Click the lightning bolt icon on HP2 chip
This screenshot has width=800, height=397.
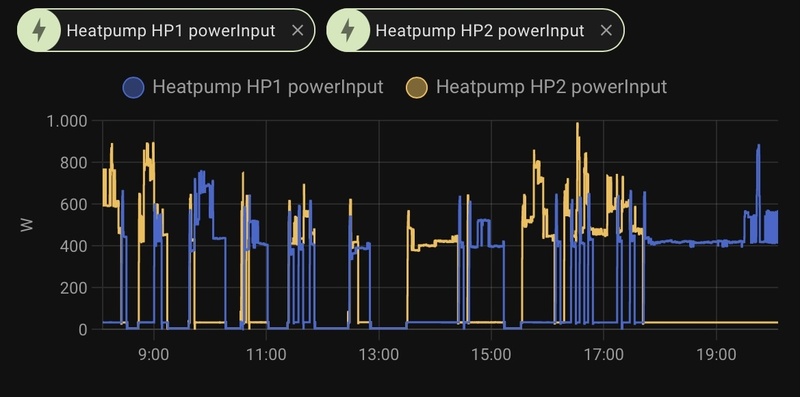(x=348, y=31)
